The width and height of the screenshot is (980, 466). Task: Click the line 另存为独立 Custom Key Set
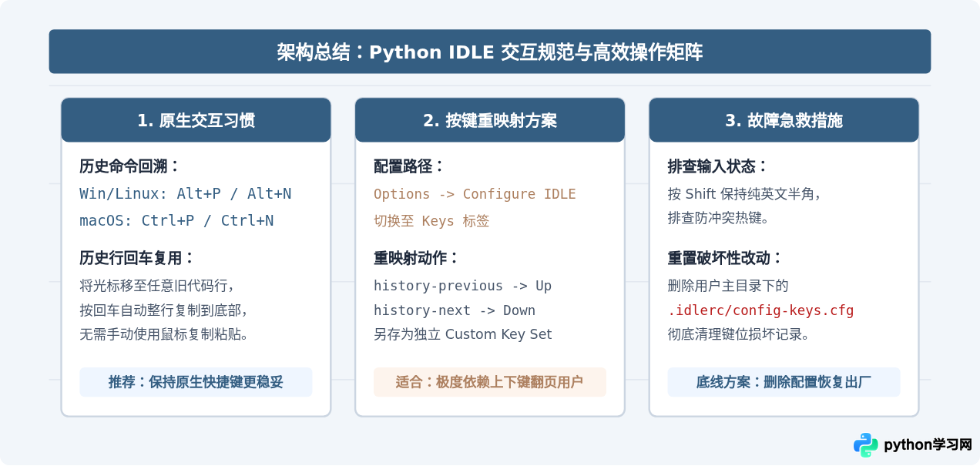463,335
